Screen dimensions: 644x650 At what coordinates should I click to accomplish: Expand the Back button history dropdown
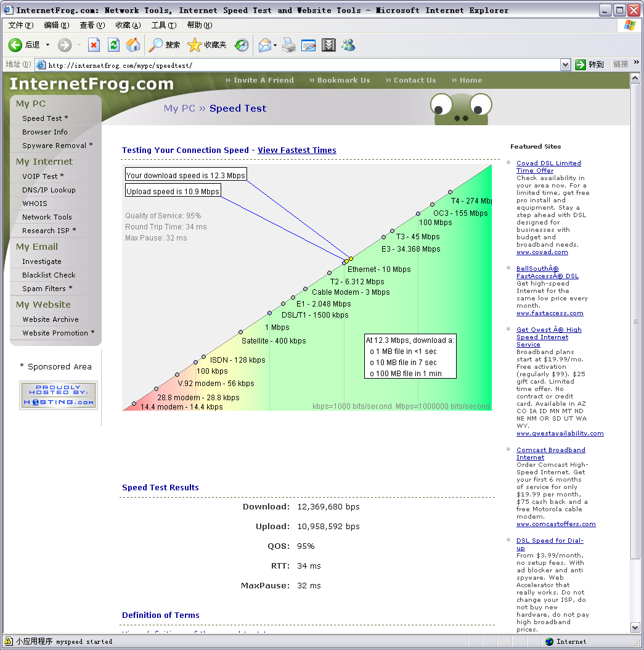tap(47, 45)
